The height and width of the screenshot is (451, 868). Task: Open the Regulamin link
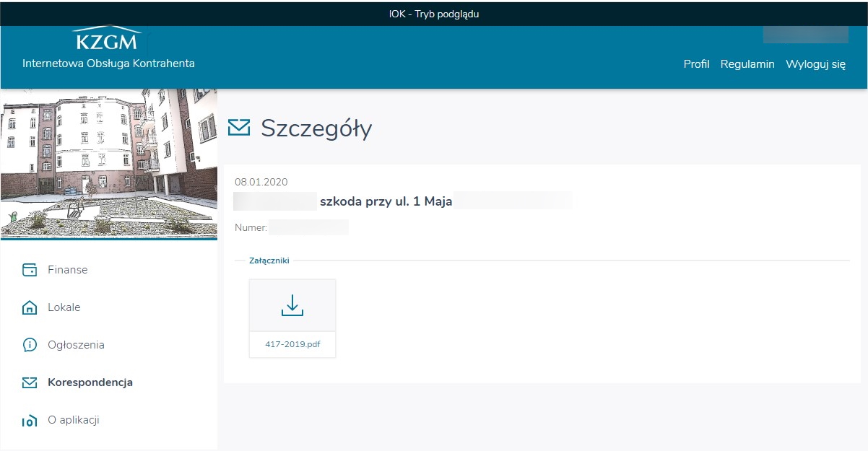tap(747, 64)
